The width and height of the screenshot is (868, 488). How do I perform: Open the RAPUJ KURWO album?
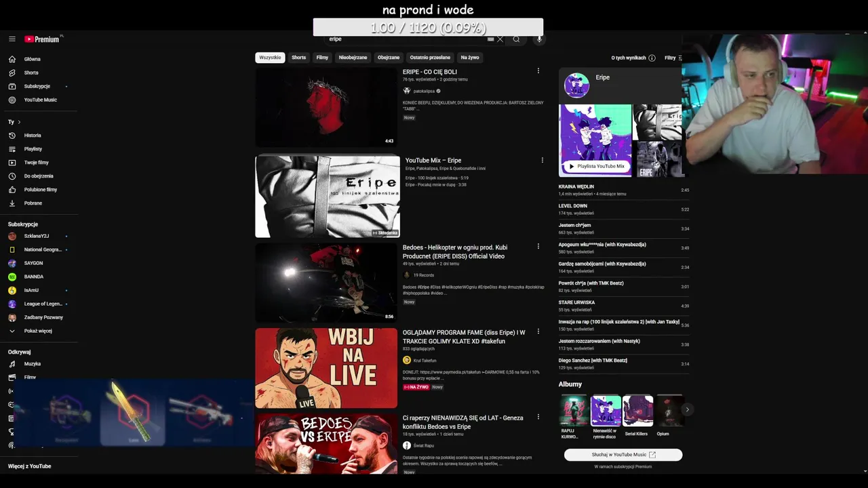[x=574, y=416]
